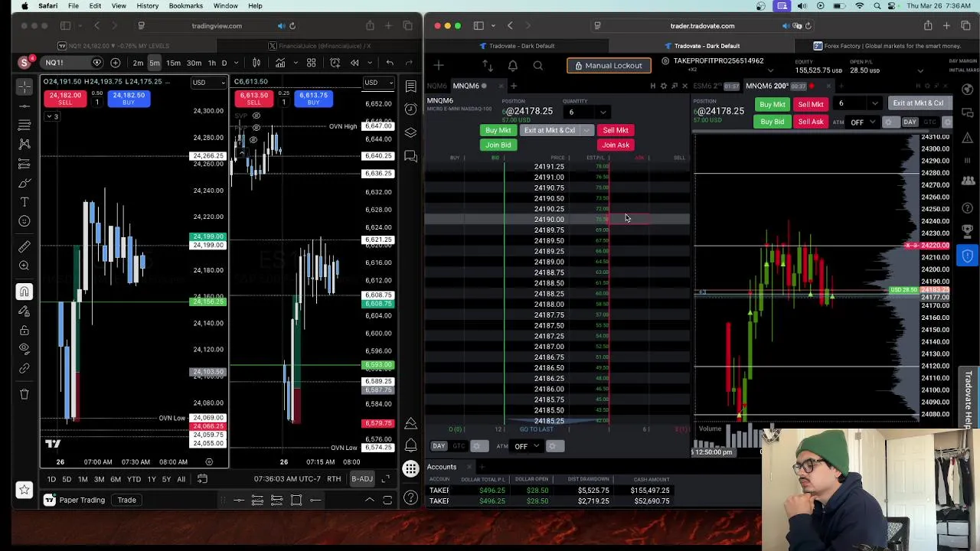
Task: Open the apps grid icon beside Accounts panel
Action: [x=411, y=468]
